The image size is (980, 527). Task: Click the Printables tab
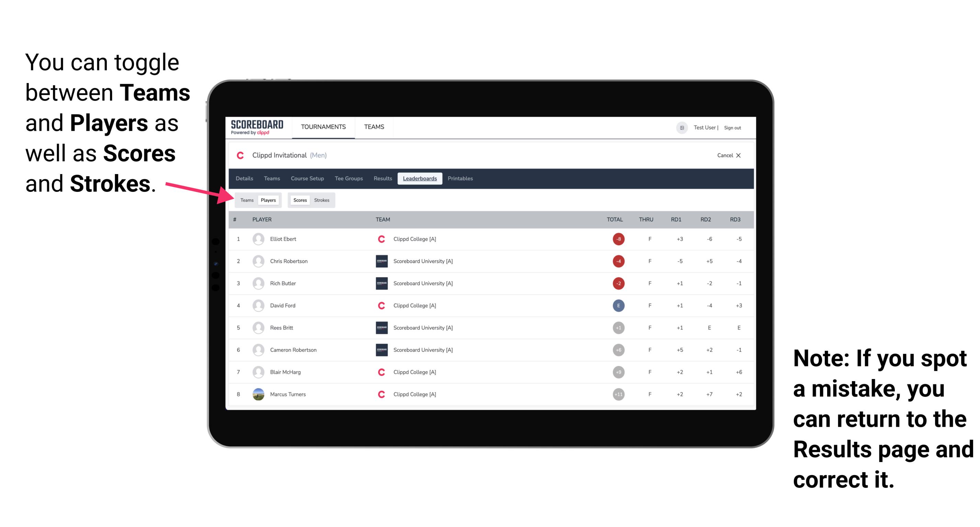tap(461, 179)
